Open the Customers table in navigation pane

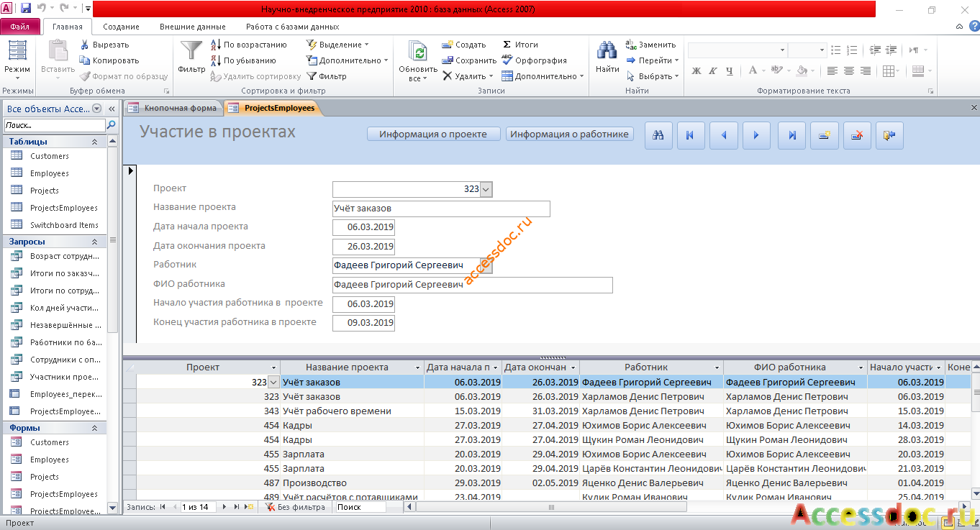(50, 156)
